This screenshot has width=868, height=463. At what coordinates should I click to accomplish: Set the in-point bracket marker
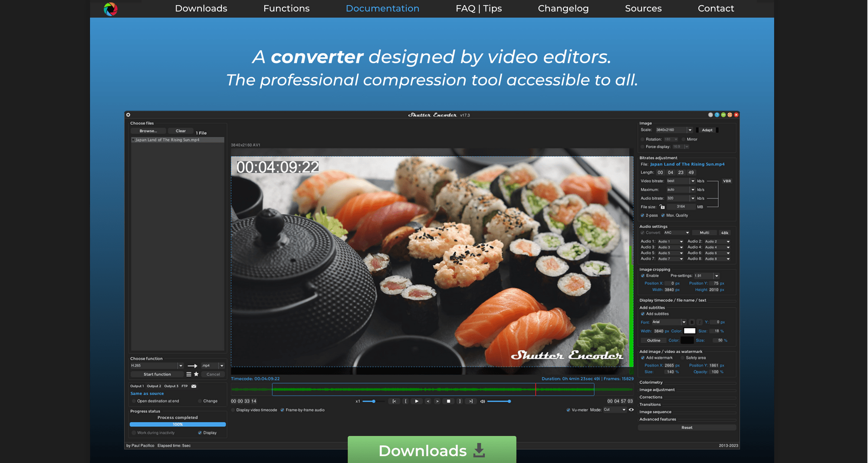pyautogui.click(x=406, y=401)
